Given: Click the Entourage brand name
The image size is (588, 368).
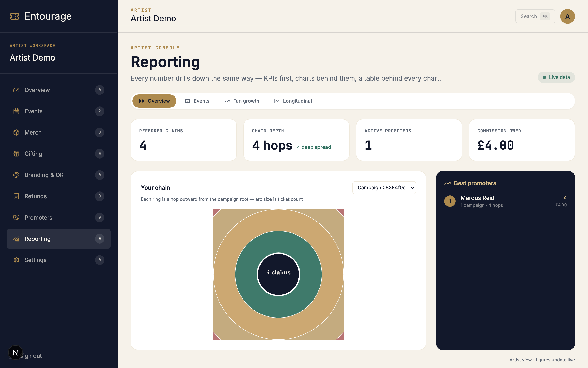Looking at the screenshot, I should 48,16.
